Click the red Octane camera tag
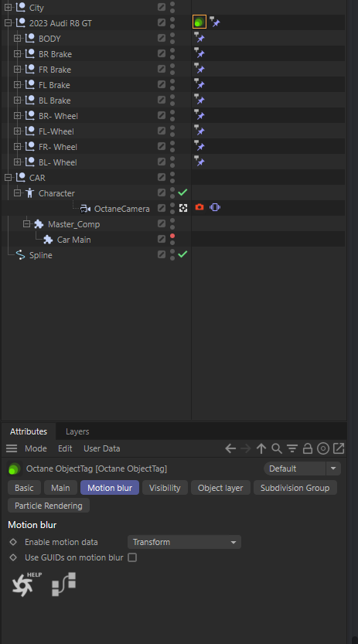 coord(199,207)
